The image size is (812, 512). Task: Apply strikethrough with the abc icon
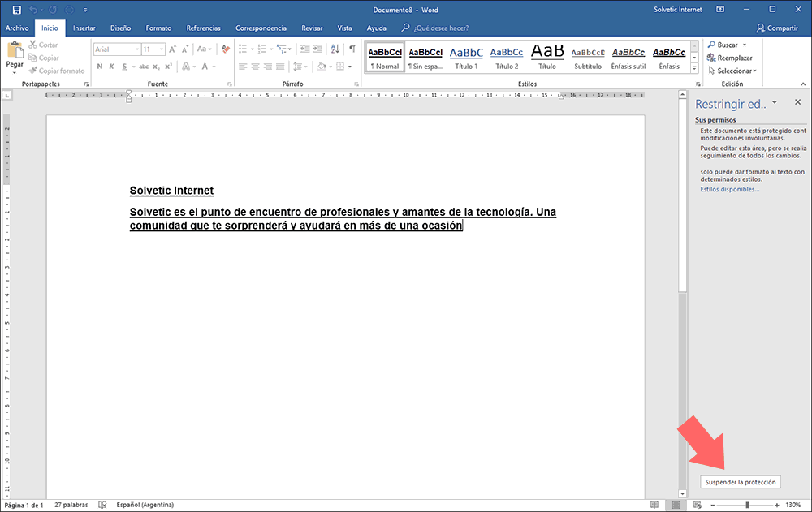coord(144,67)
